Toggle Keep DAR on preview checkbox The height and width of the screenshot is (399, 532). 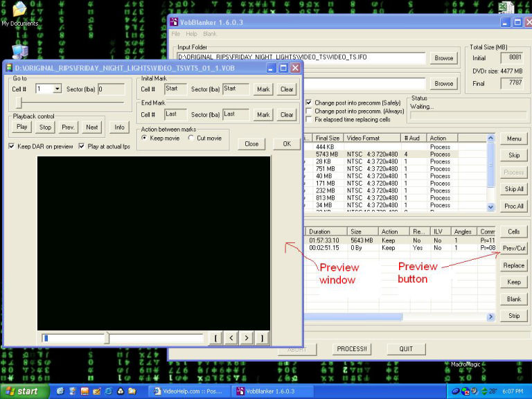(12, 146)
